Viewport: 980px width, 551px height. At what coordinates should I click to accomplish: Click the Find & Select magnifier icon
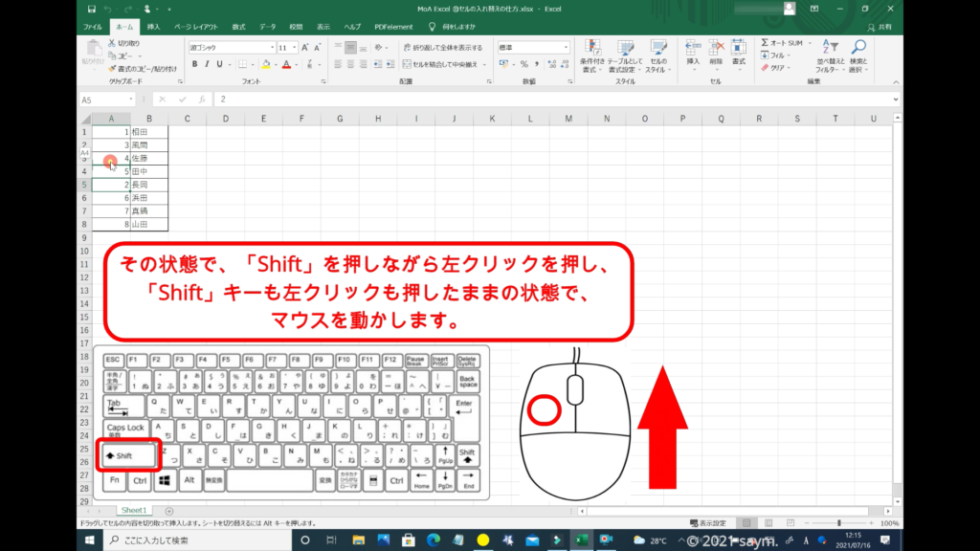(858, 50)
